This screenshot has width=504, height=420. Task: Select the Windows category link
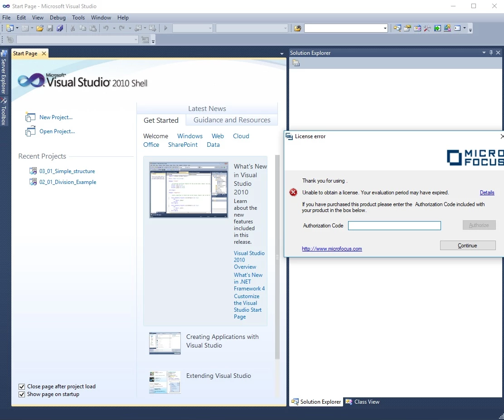pyautogui.click(x=190, y=136)
